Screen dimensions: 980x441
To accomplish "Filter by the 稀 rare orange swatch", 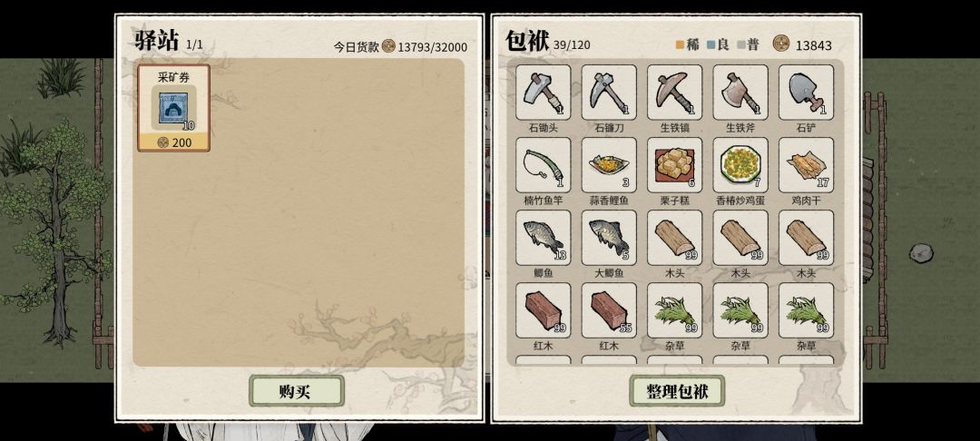I will coord(680,45).
